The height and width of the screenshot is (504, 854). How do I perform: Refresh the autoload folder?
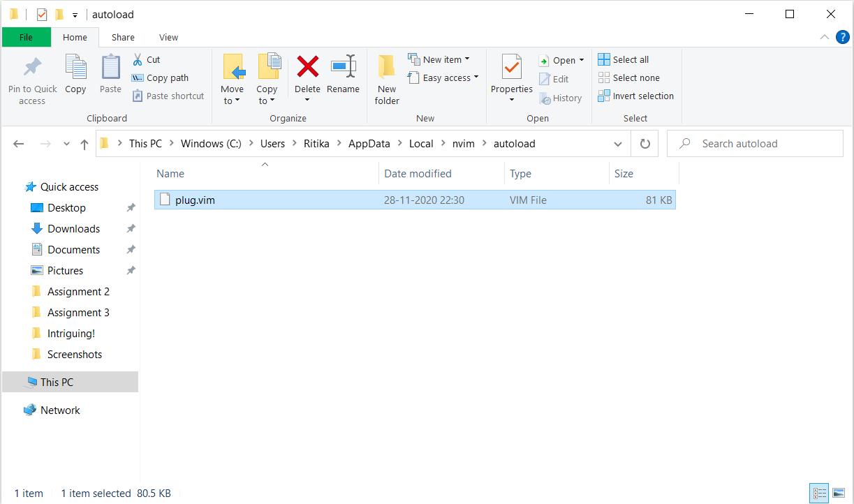click(x=645, y=144)
